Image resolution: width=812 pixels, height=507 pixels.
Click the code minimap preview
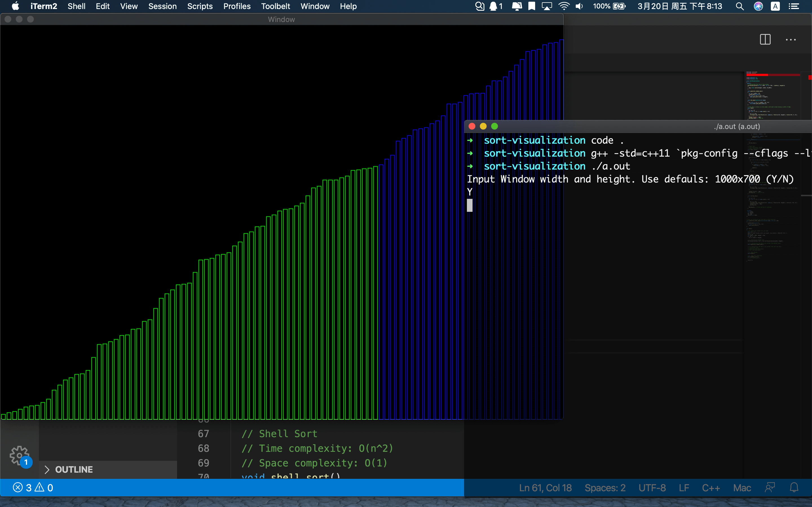[772, 97]
